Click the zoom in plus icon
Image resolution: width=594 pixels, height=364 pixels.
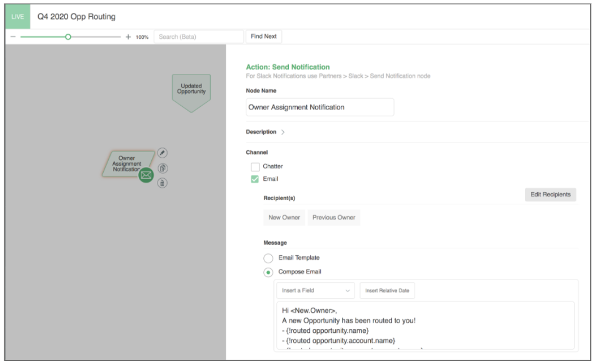pos(128,37)
